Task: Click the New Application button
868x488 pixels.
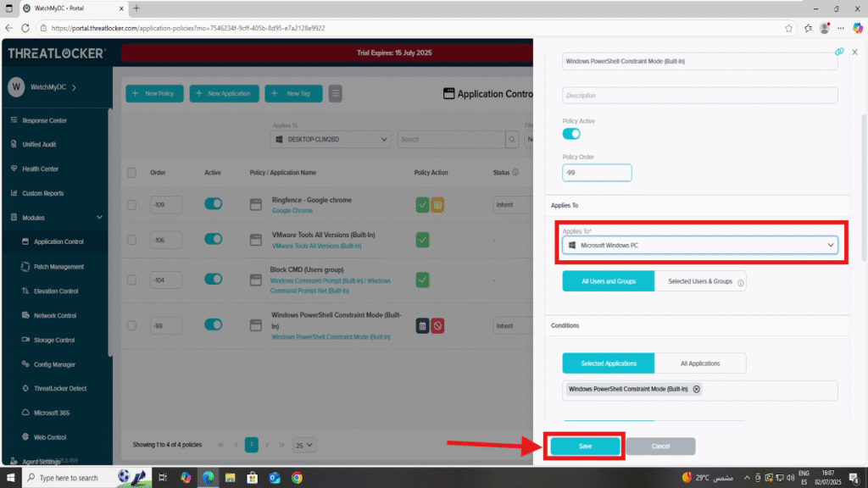Action: click(x=224, y=93)
